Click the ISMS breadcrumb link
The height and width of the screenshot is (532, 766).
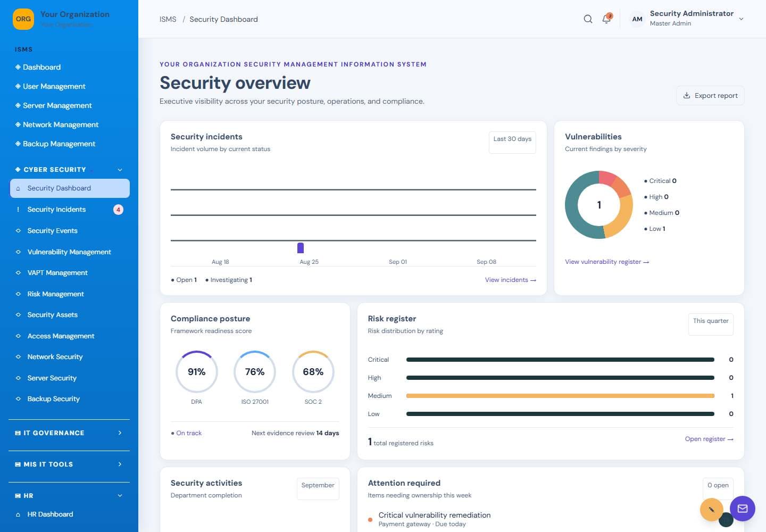click(x=168, y=19)
